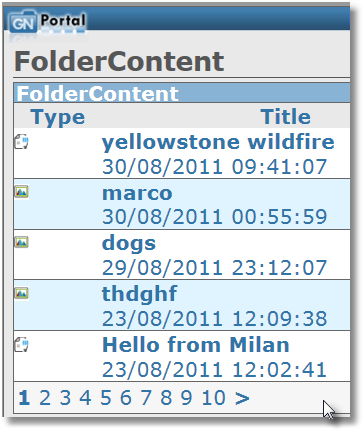Open the thdghf item
Image resolution: width=364 pixels, height=433 pixels.
139,294
